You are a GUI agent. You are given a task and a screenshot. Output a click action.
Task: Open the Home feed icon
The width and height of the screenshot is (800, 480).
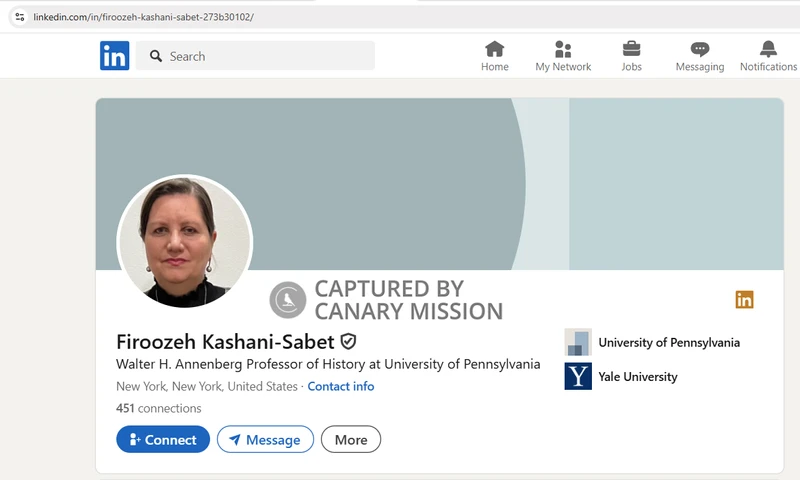(x=494, y=49)
